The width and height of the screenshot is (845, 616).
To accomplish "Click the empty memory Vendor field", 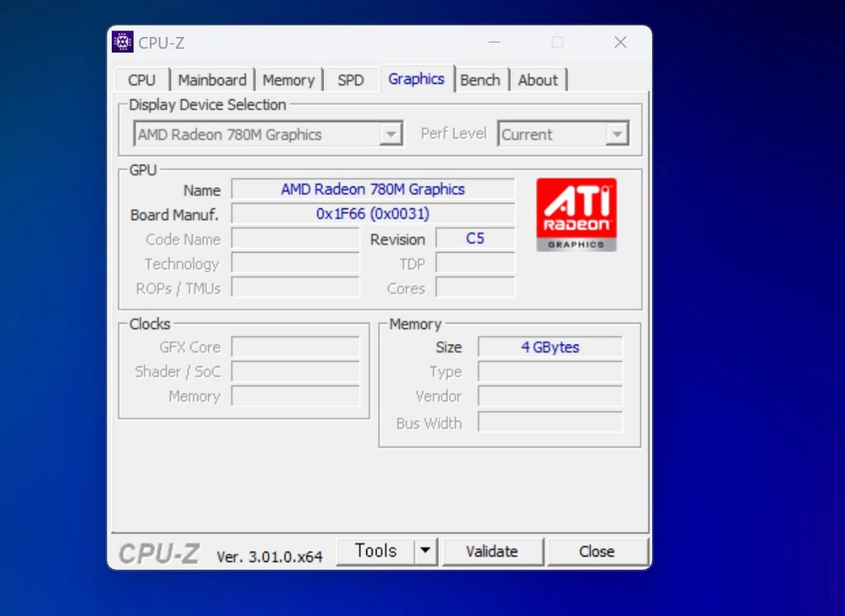I will [x=550, y=396].
